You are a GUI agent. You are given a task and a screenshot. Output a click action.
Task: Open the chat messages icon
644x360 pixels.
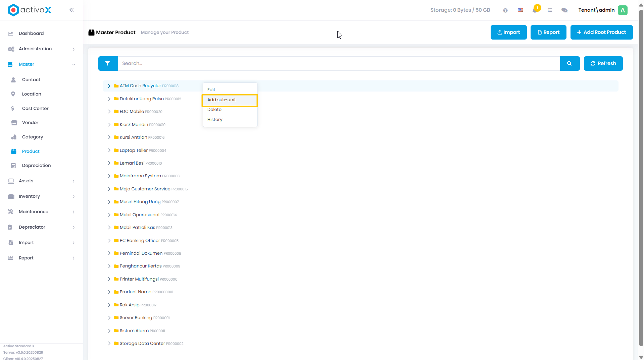564,10
